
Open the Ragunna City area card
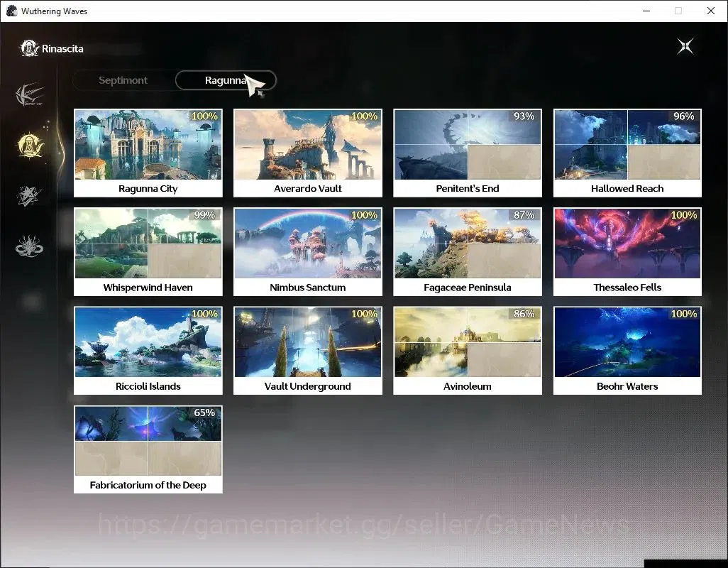click(148, 153)
